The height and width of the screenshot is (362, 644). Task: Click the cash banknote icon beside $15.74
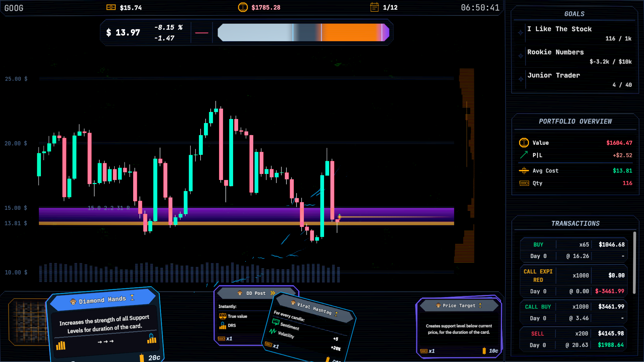tap(111, 7)
